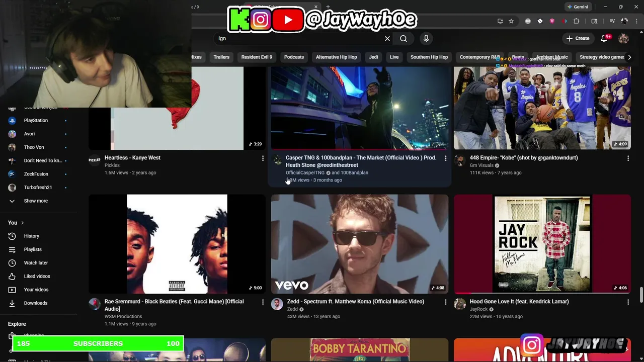
Task: Select the Southern Hip Hop chip
Action: (429, 57)
